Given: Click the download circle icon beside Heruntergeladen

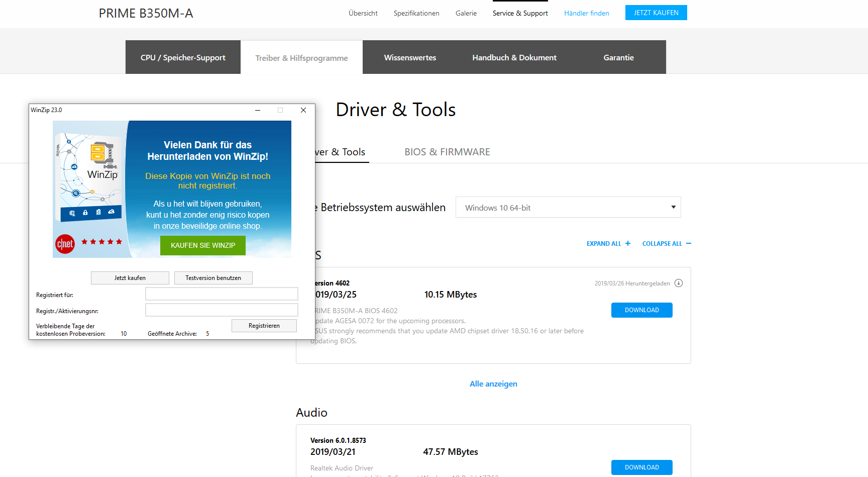Looking at the screenshot, I should [679, 283].
